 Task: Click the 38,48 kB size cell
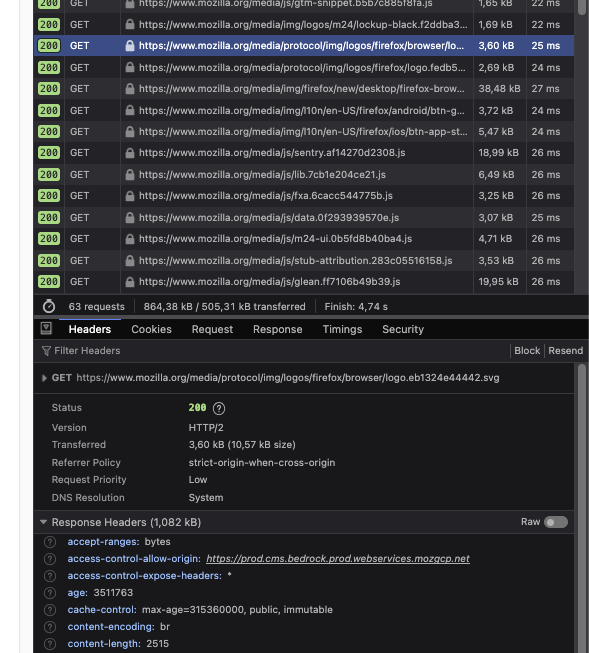(499, 89)
